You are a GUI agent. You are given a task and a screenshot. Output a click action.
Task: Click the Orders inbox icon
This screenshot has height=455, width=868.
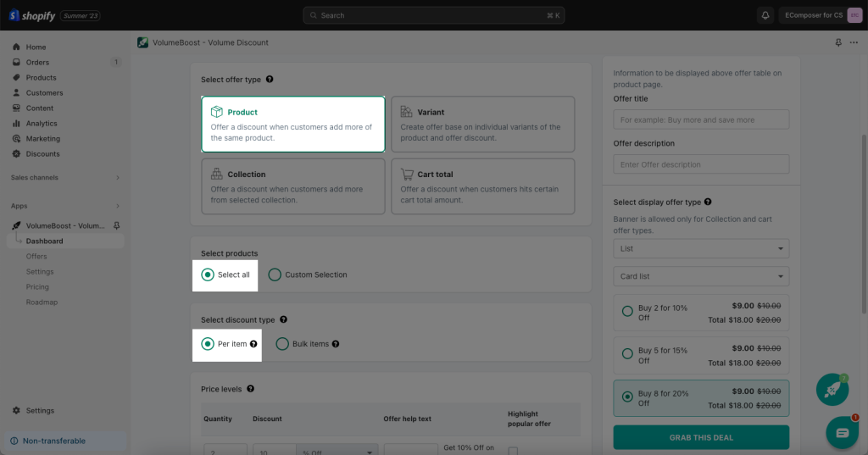[16, 63]
